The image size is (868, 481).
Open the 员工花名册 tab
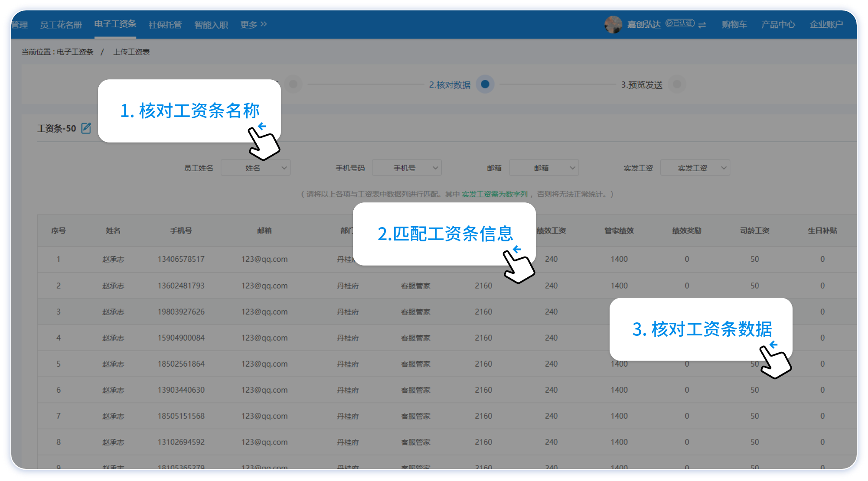(x=61, y=25)
